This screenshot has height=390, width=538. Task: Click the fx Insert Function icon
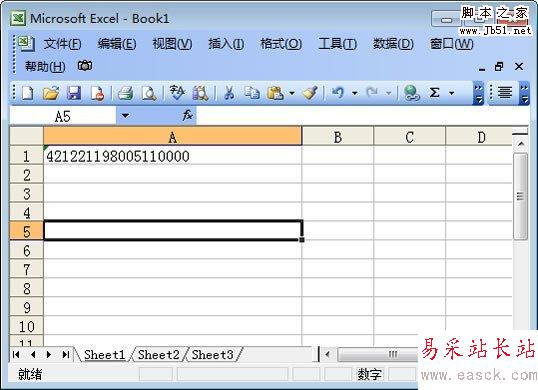coord(188,115)
